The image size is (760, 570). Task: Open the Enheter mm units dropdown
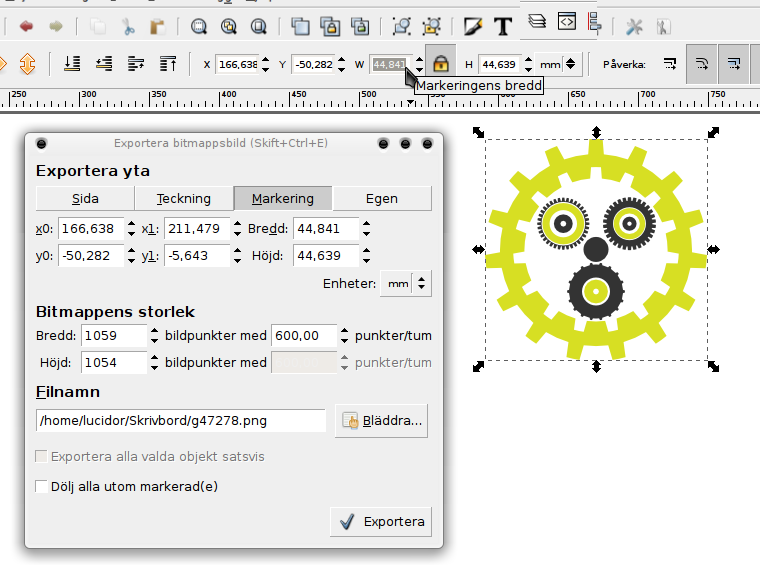pos(408,284)
